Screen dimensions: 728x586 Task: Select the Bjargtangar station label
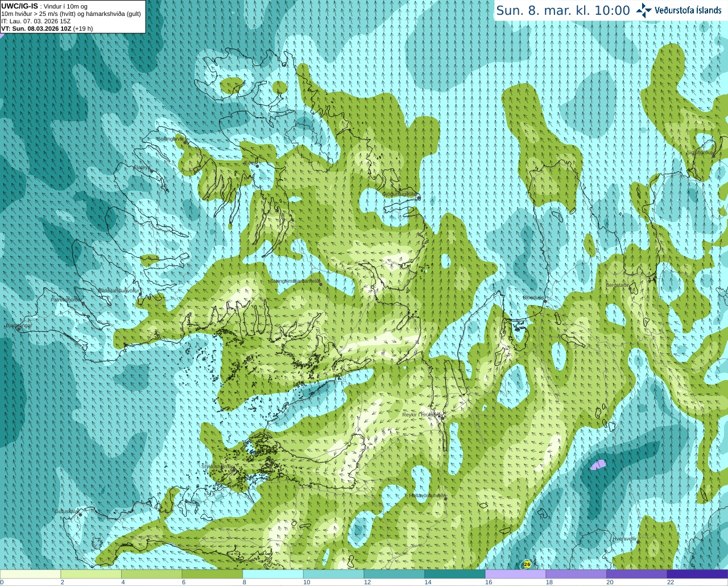[19, 325]
